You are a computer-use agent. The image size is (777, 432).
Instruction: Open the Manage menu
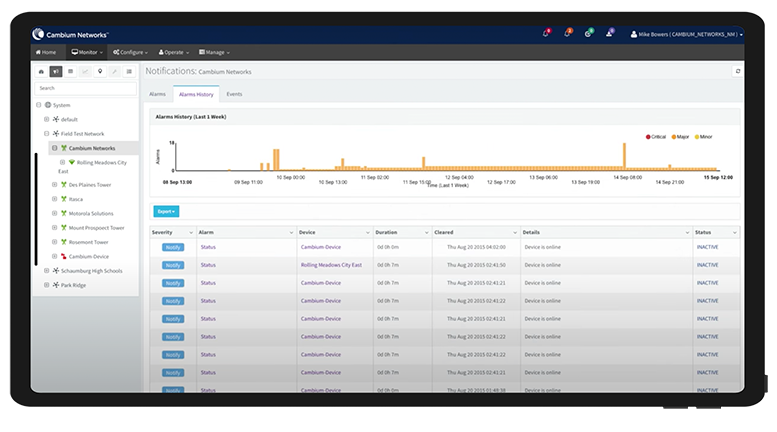point(214,52)
